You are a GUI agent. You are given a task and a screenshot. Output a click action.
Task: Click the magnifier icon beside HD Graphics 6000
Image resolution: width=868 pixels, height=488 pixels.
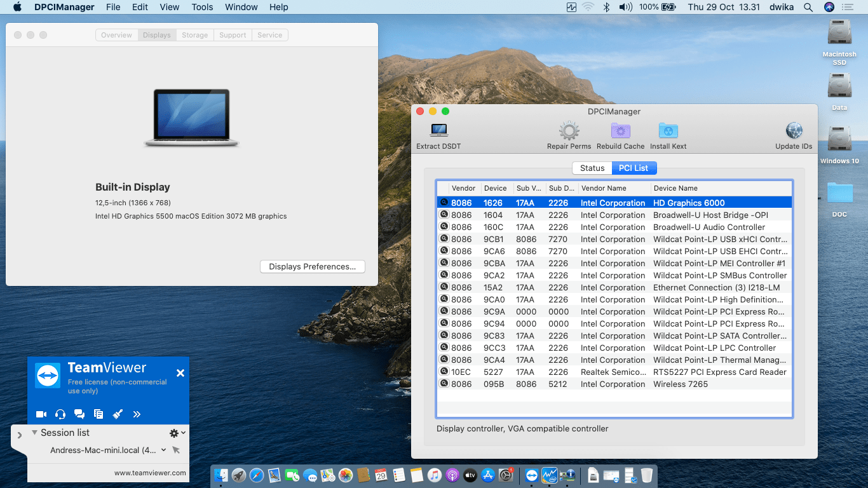point(444,203)
